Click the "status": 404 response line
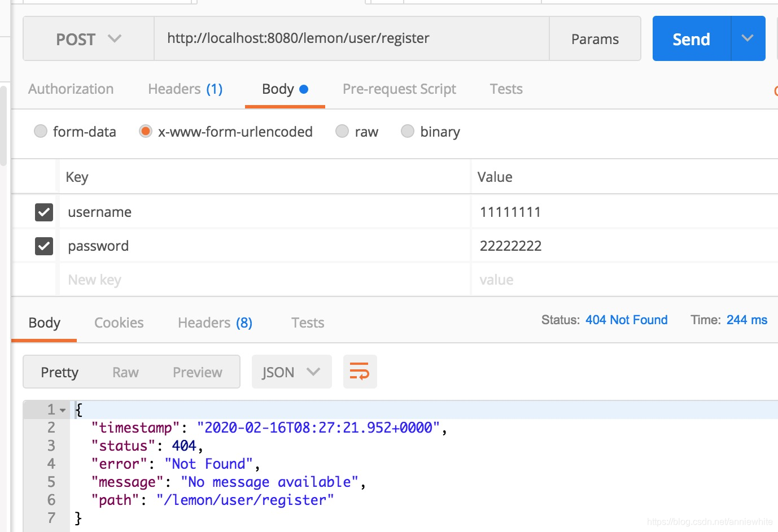The image size is (778, 532). (147, 446)
